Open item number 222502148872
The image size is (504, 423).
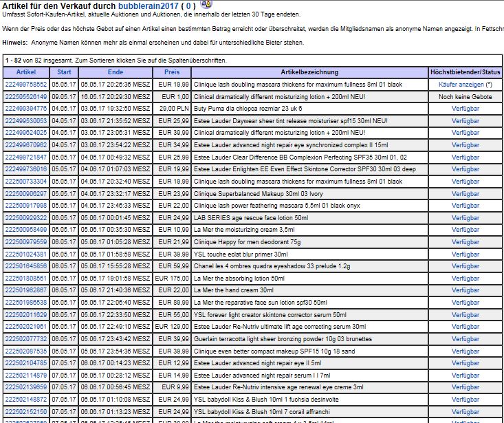point(26,400)
